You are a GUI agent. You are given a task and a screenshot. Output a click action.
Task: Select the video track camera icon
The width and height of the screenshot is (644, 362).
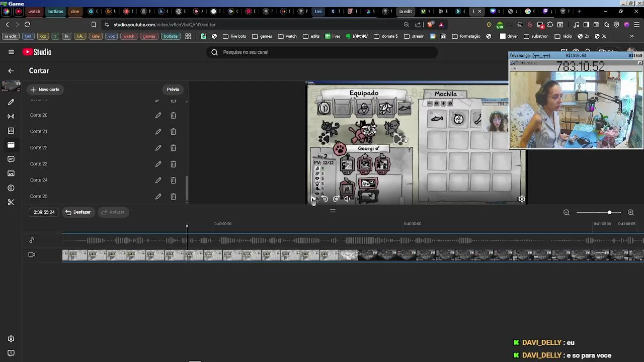point(32,254)
